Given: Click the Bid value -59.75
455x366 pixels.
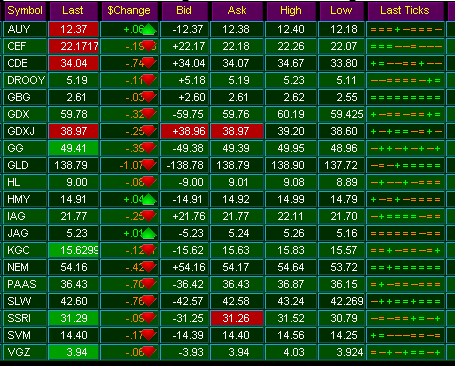Looking at the screenshot, I should click(185, 114).
